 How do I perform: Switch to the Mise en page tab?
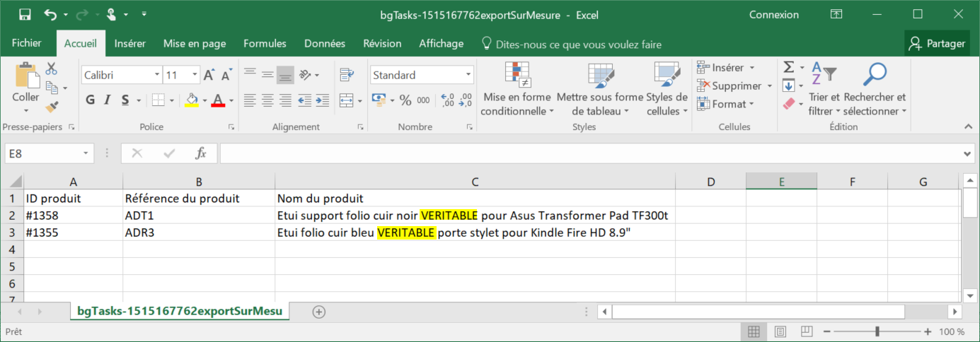pos(195,43)
